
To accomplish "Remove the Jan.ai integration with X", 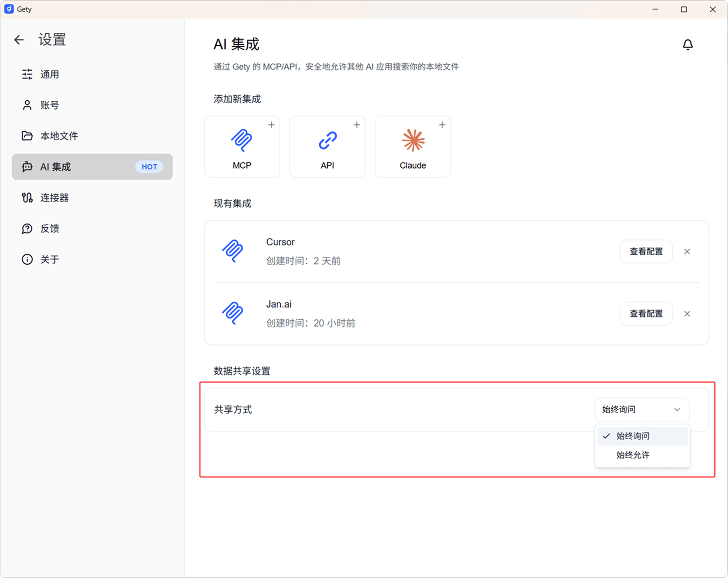I will click(687, 314).
